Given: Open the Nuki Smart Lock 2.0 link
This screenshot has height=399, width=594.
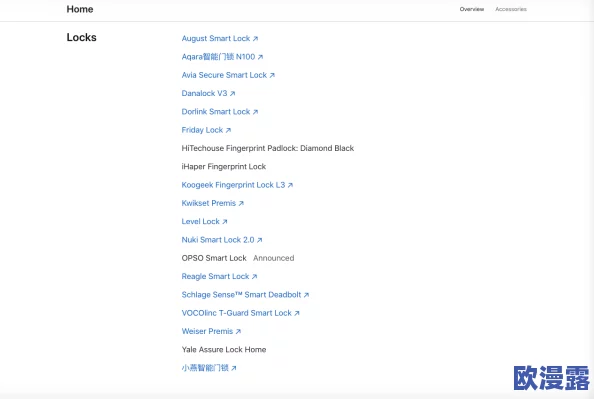Looking at the screenshot, I should pos(222,240).
